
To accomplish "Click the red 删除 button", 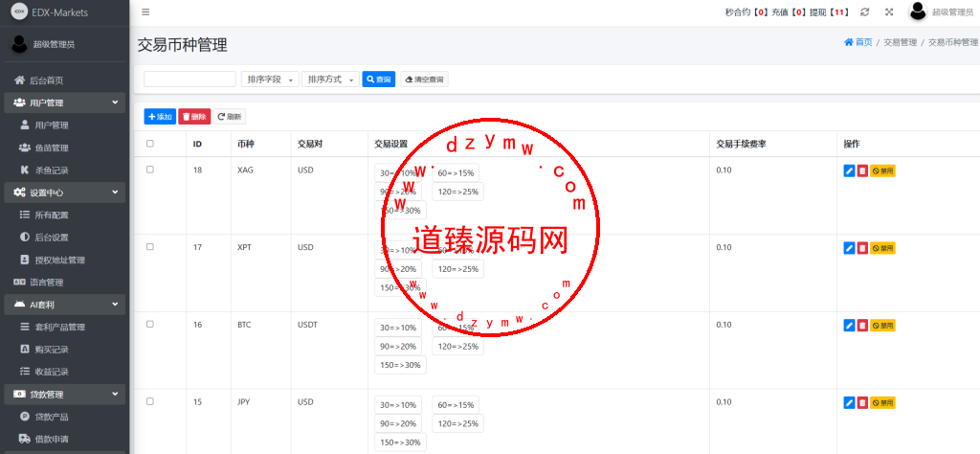I will (x=194, y=116).
